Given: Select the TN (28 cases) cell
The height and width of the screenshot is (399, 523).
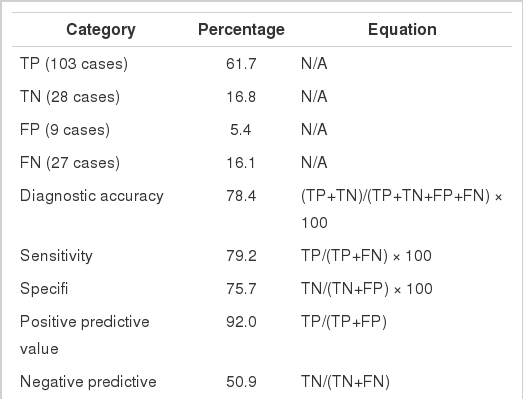Looking at the screenshot, I should [70, 97].
